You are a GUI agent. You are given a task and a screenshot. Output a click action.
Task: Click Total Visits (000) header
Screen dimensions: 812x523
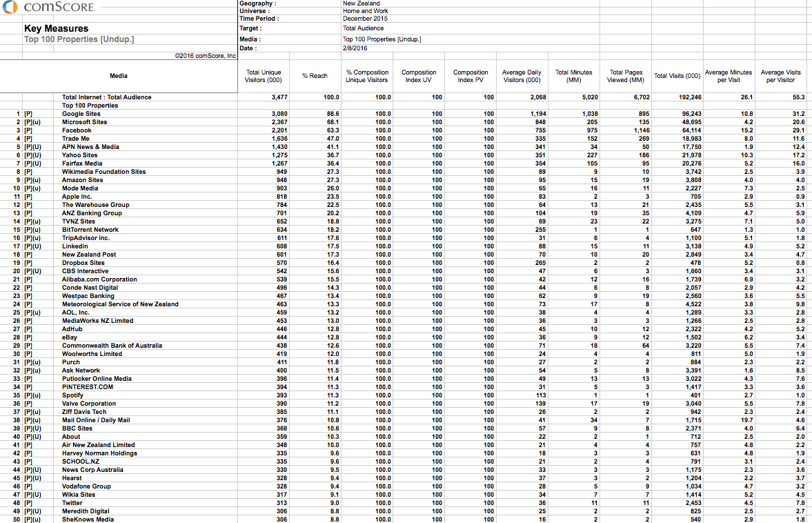tap(677, 76)
